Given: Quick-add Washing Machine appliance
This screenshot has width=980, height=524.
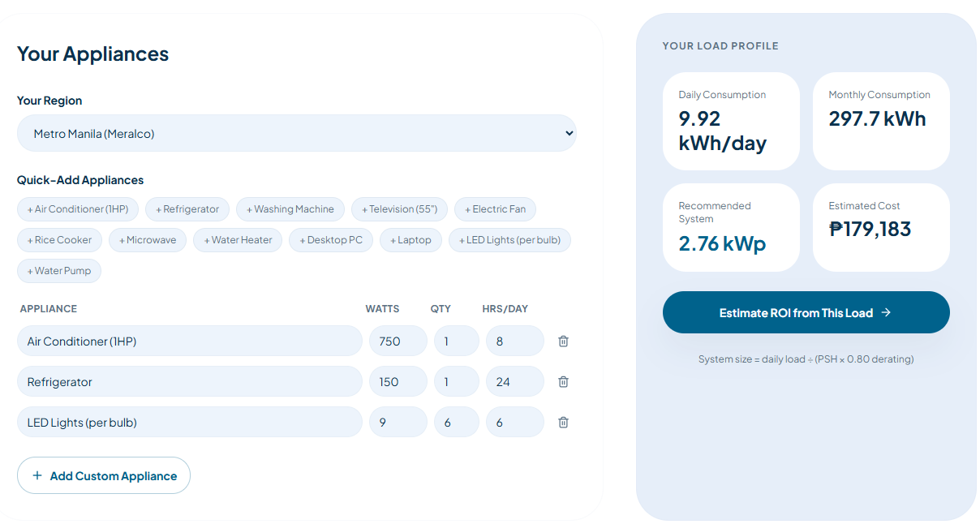Looking at the screenshot, I should 290,209.
